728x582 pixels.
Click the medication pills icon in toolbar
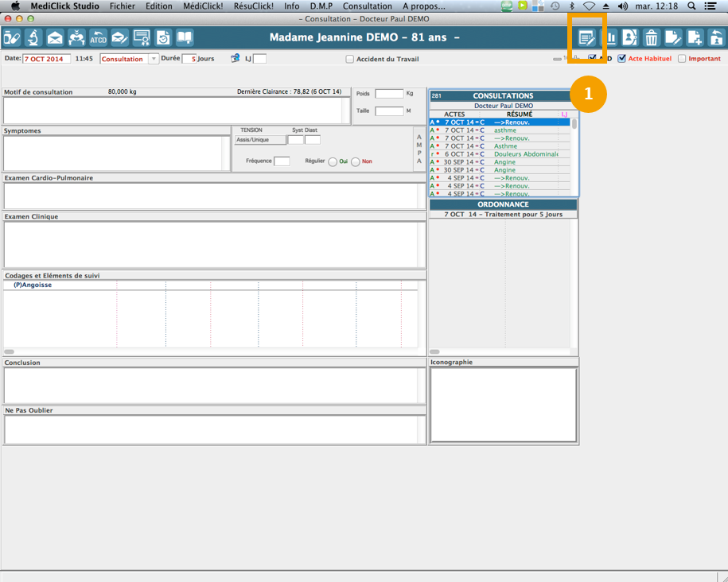[12, 37]
